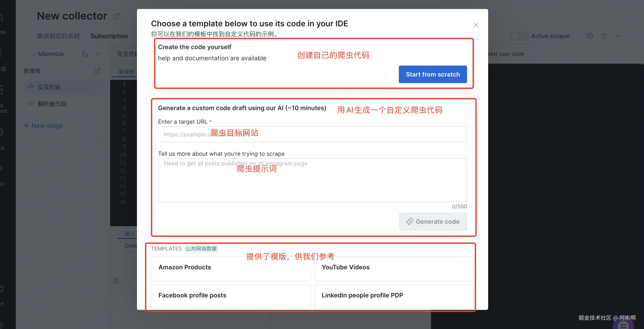This screenshot has width=644, height=329.
Task: Select the Facebook profile posts template
Action: pyautogui.click(x=230, y=297)
